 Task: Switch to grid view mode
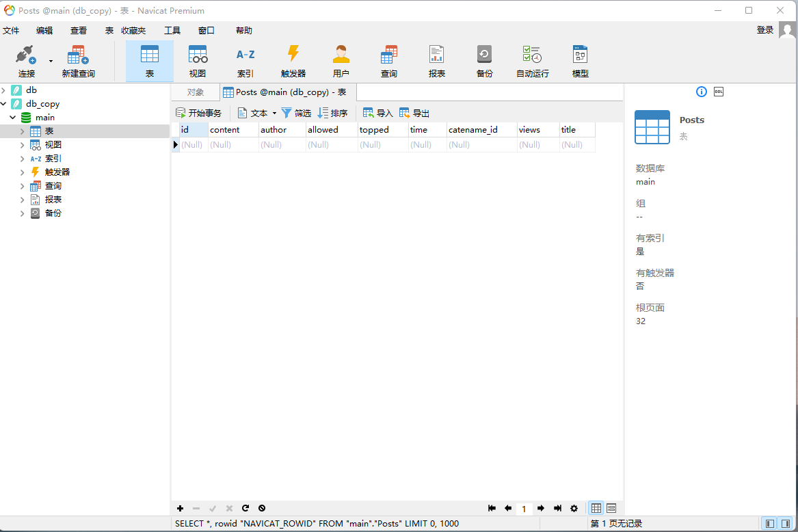tap(596, 508)
